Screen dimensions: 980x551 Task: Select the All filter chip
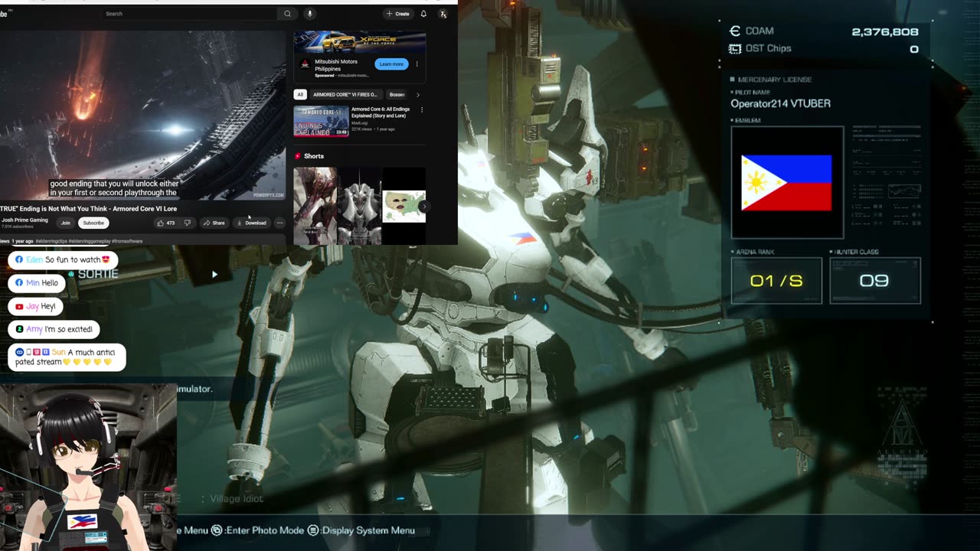300,95
